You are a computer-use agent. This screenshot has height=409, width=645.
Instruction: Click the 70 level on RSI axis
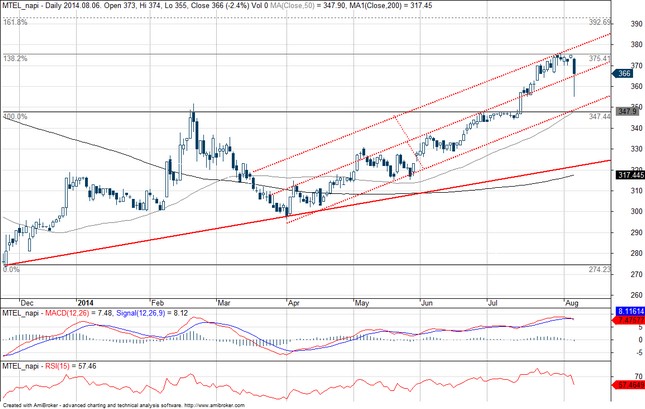point(638,376)
